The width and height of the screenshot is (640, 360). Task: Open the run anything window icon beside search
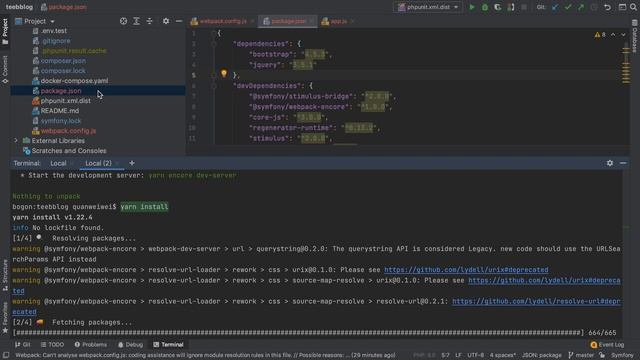(x=622, y=7)
